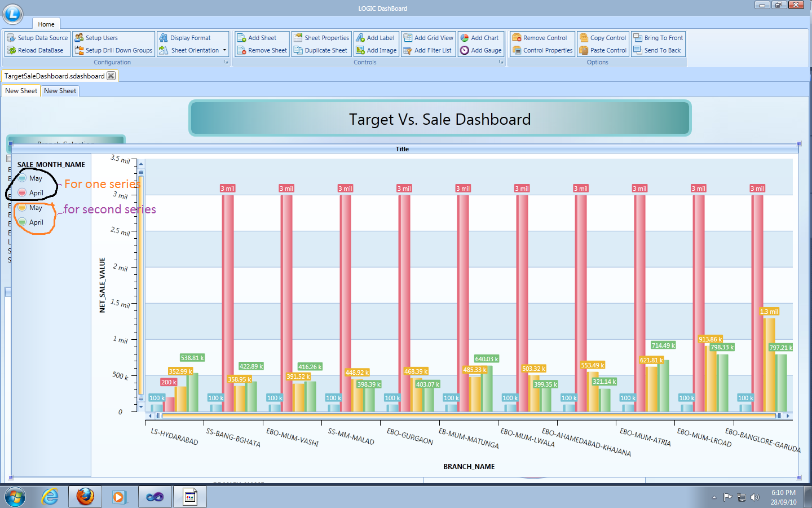Toggle the green April legend marker
The image size is (812, 508).
click(22, 222)
